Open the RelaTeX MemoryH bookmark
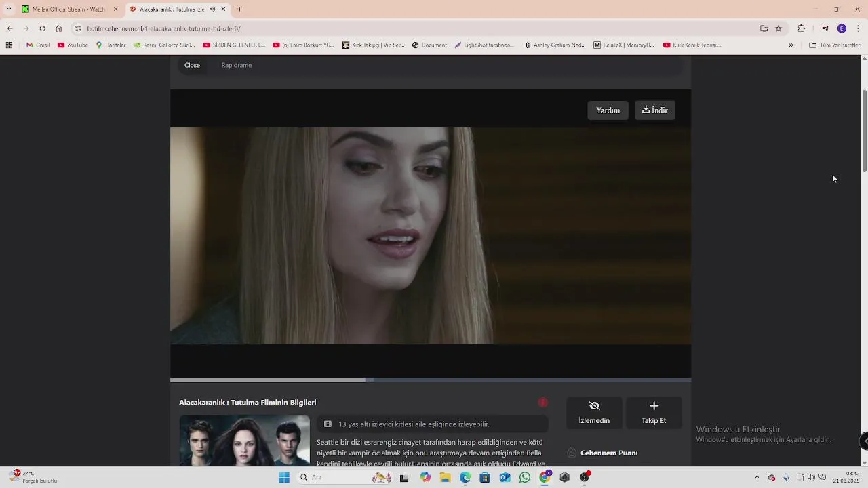Viewport: 868px width, 488px height. pyautogui.click(x=624, y=45)
